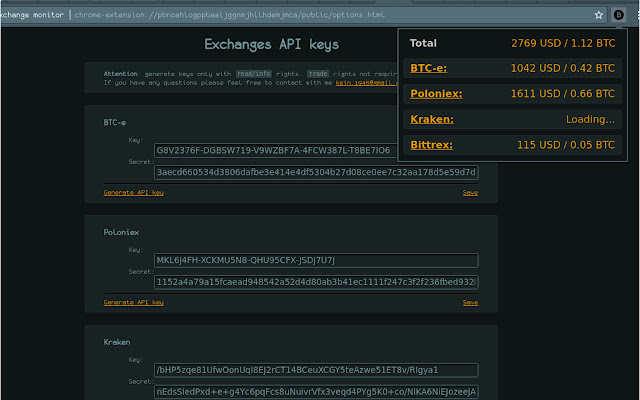Click the trade rights tag
Viewport: 640px width, 400px height.
(x=318, y=73)
